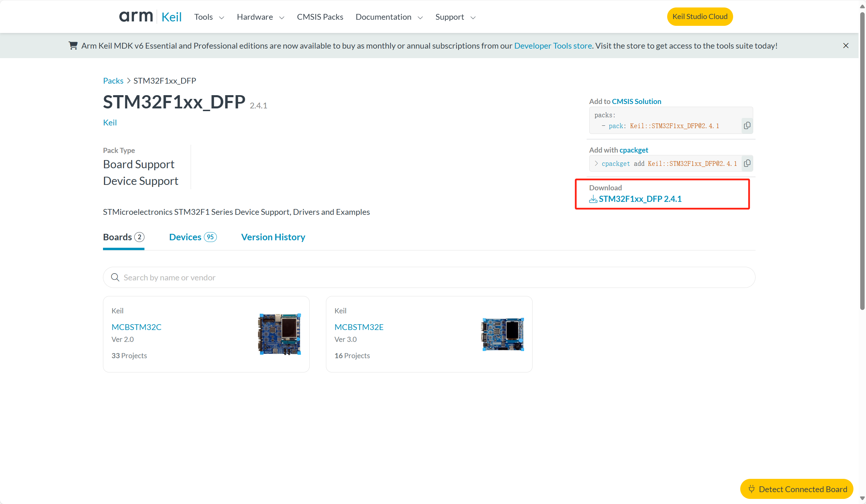
Task: Focus the board name search field
Action: (433, 277)
